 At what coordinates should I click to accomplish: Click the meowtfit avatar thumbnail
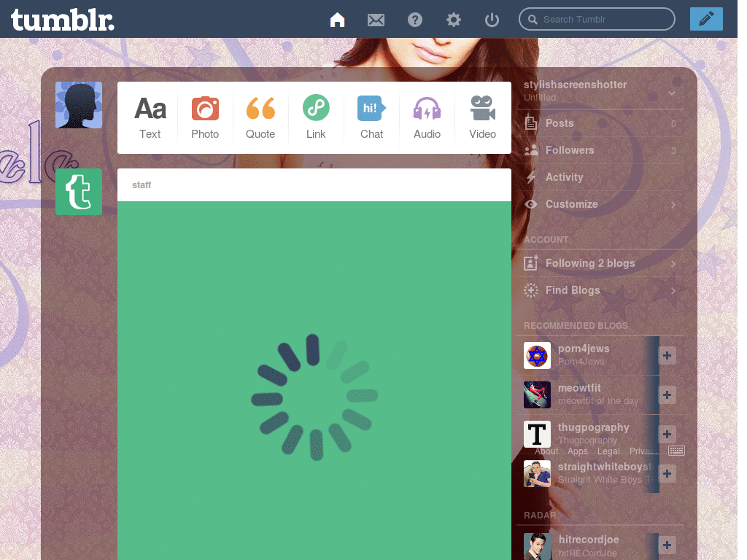tap(537, 394)
